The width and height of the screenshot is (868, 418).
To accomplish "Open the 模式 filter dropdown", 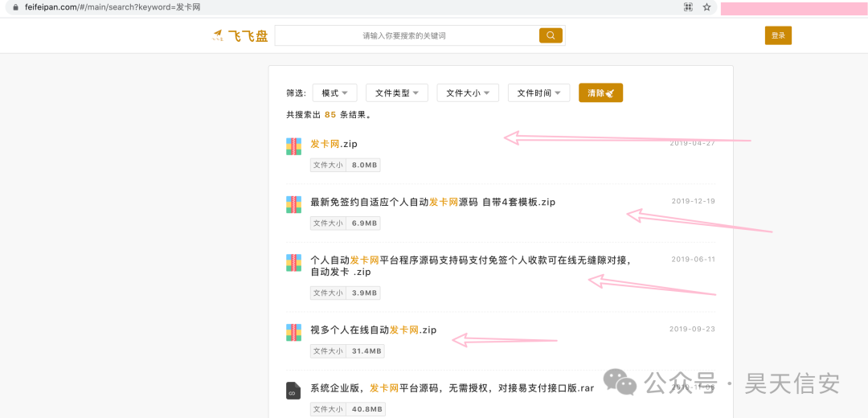I will coord(335,93).
